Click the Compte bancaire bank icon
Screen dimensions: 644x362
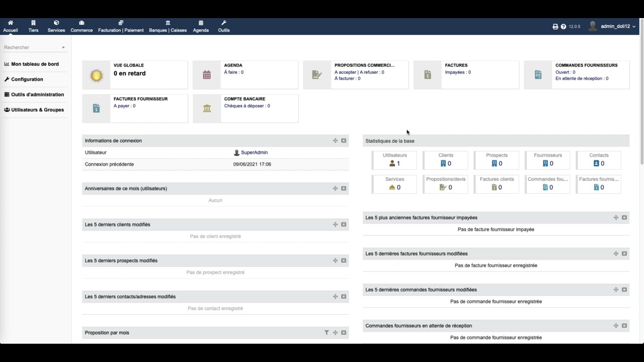(x=207, y=108)
